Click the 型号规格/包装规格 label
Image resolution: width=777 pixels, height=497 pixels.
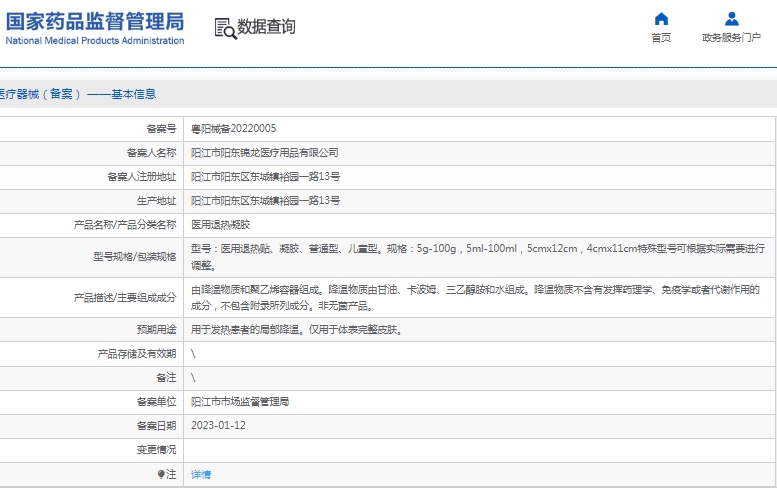point(135,257)
